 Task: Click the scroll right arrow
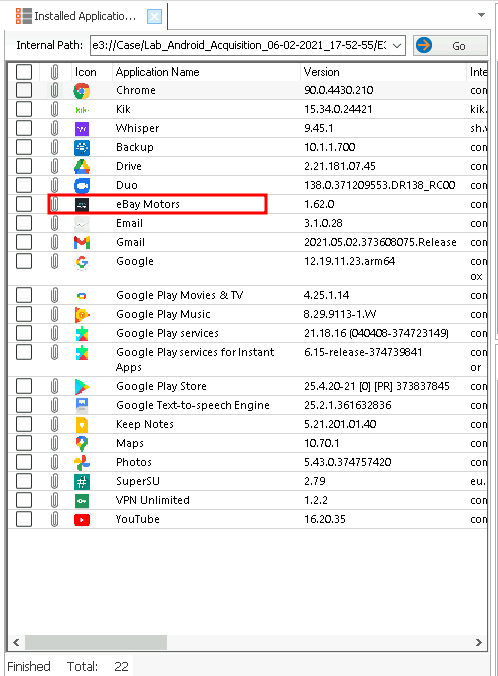479,642
